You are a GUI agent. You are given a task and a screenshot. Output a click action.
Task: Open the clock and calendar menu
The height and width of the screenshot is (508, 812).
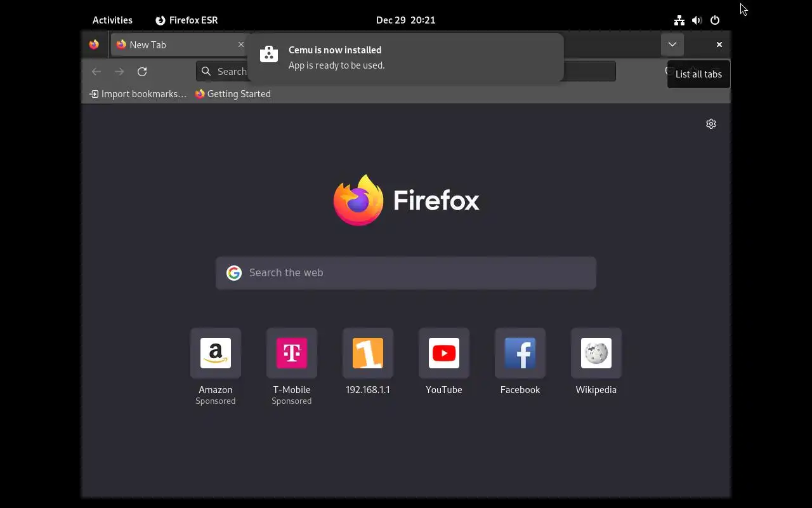click(x=406, y=20)
